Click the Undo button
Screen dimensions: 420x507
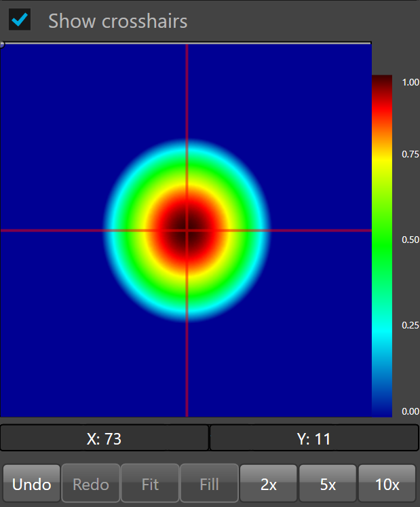[x=32, y=484]
